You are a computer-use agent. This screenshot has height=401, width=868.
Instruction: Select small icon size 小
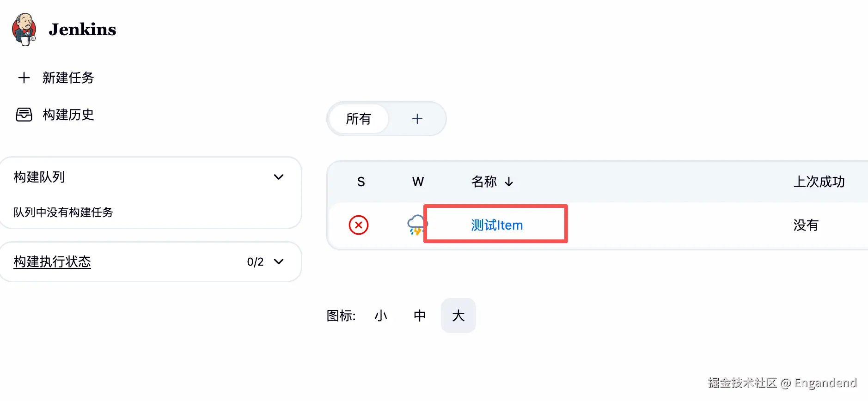pyautogui.click(x=381, y=316)
